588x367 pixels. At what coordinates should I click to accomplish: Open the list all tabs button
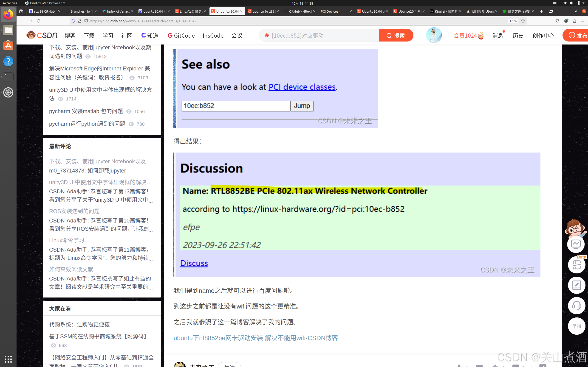click(x=551, y=11)
